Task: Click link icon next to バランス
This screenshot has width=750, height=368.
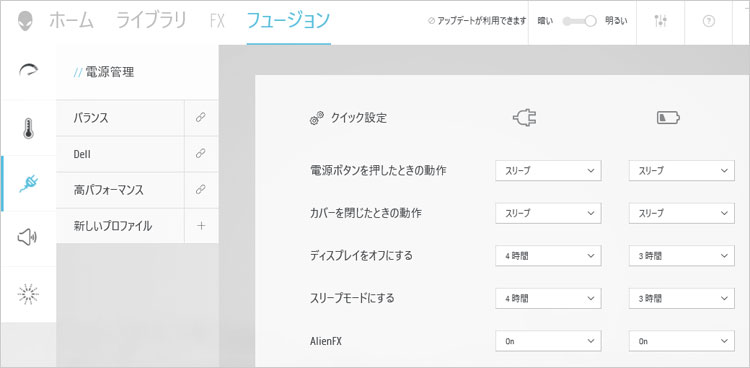Action: click(201, 118)
